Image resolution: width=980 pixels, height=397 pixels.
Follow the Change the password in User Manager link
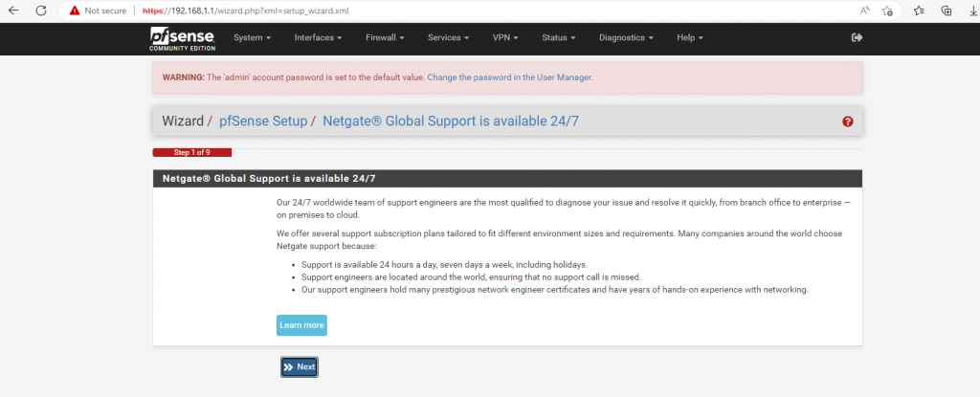click(x=509, y=77)
